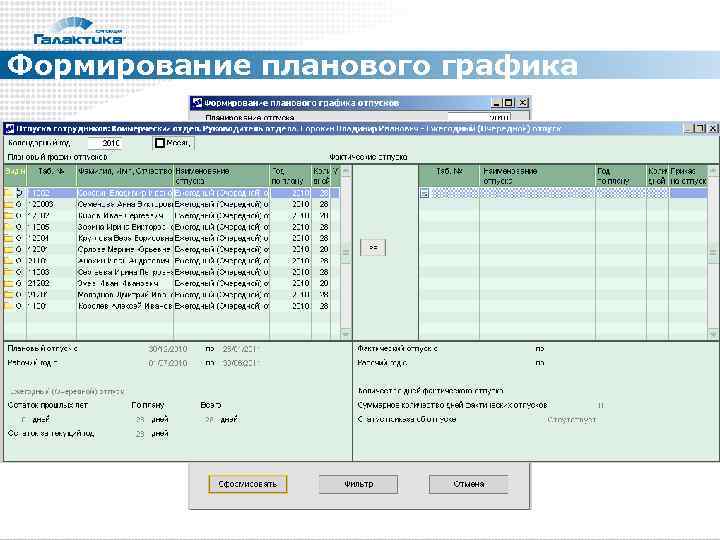
Task: Click folder icon in Зорина Ирина row
Action: 8,227
